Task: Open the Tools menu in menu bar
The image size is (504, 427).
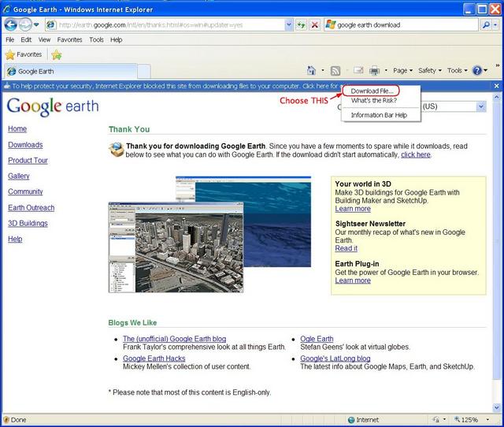Action: [x=96, y=40]
